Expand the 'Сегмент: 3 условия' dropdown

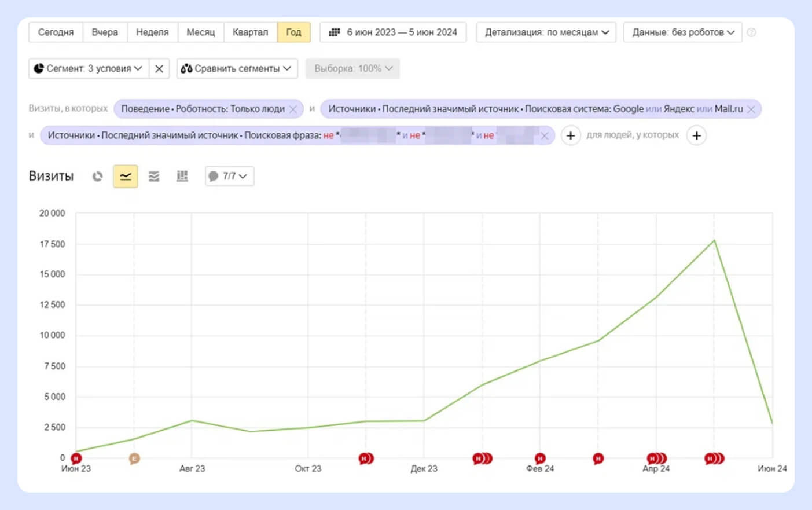click(x=89, y=68)
